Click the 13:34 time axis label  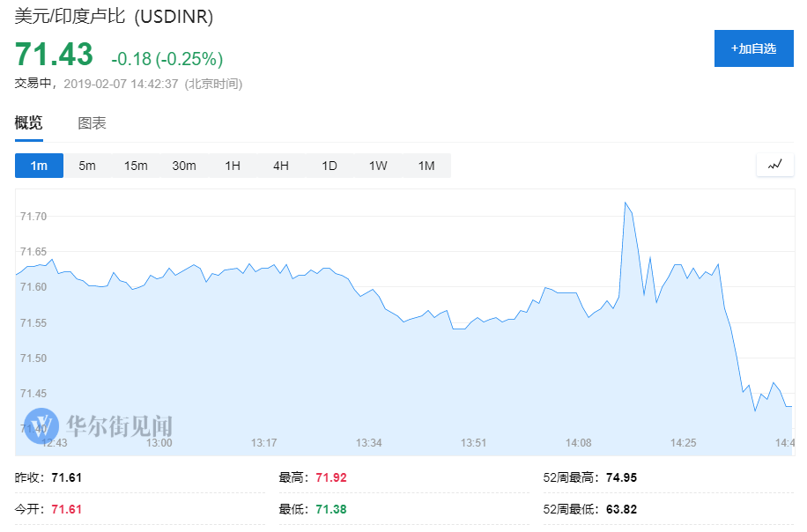pos(368,442)
